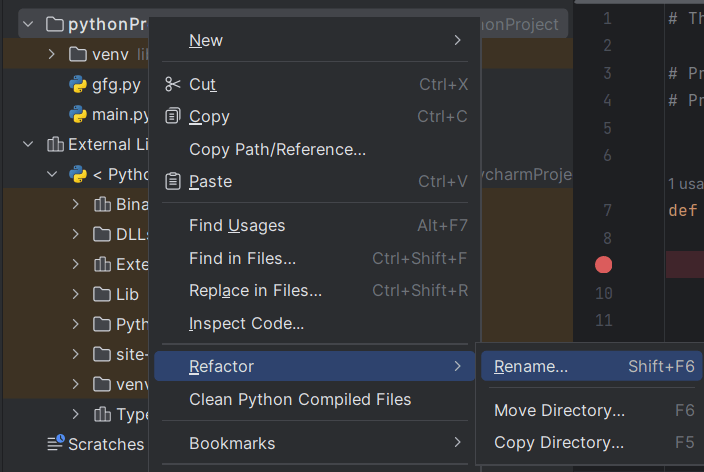Click the Copy clipboard icon
The image size is (704, 472).
coord(172,117)
